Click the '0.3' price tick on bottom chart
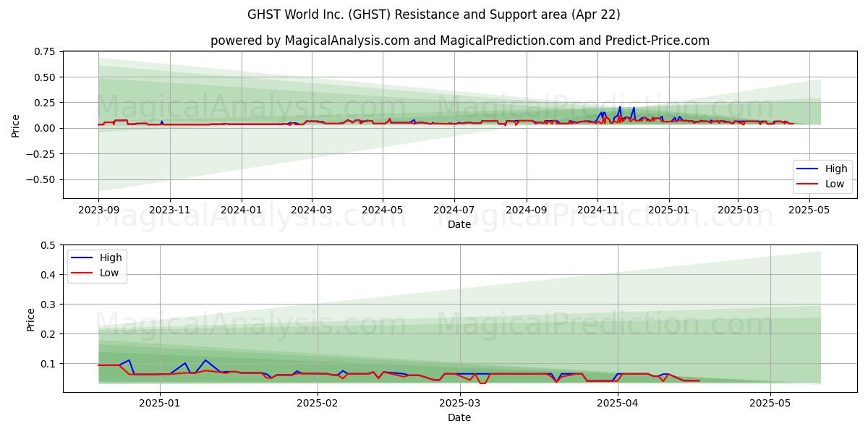868x434 pixels. (x=47, y=305)
